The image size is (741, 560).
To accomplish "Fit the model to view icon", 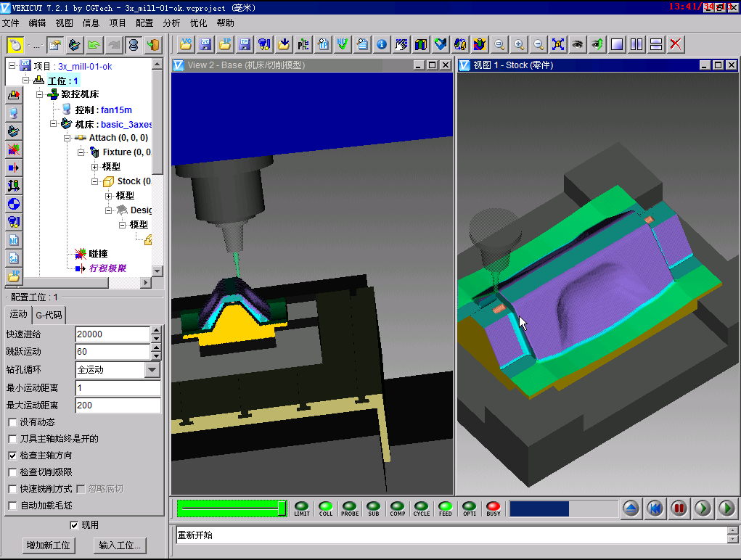I will [x=558, y=44].
